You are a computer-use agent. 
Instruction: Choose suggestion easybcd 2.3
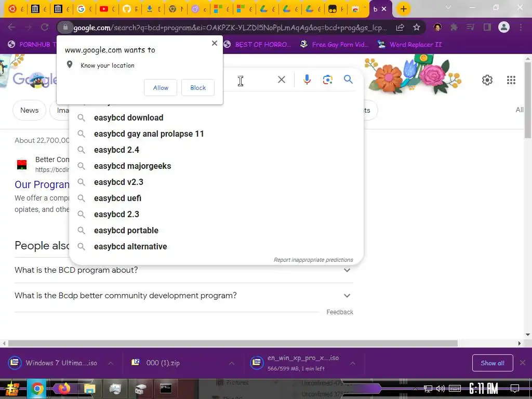(216, 215)
